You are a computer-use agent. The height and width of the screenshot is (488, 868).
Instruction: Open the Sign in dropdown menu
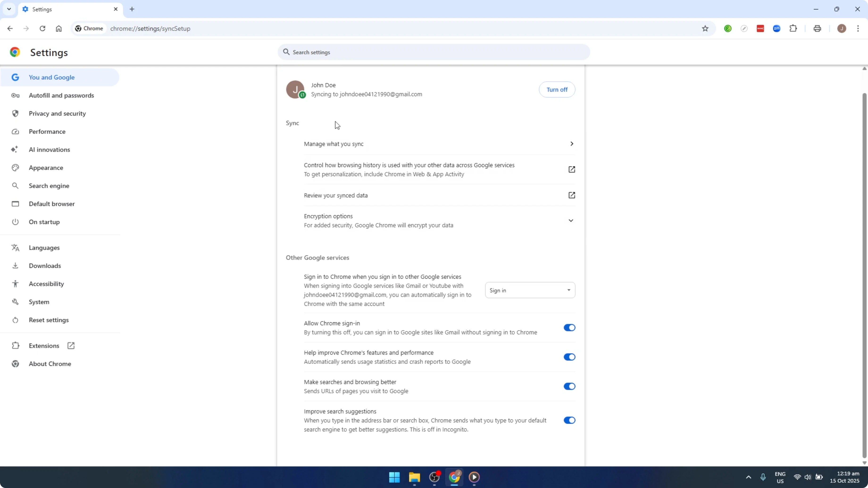pos(530,290)
